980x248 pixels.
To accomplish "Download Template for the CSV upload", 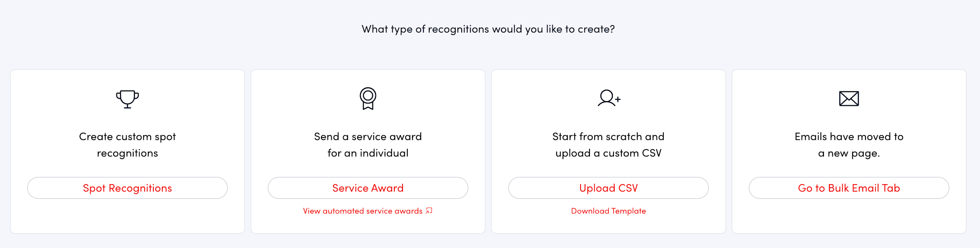I will tap(608, 210).
